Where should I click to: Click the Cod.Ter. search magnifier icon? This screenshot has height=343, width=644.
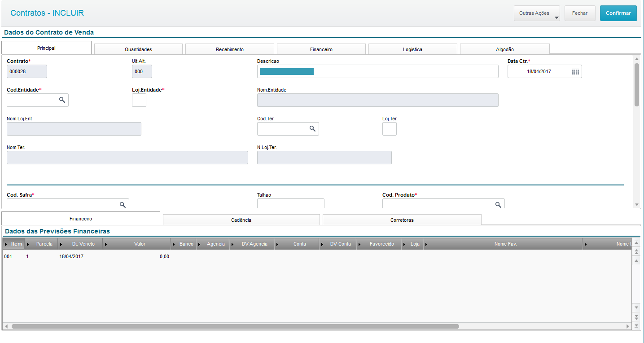click(x=312, y=129)
